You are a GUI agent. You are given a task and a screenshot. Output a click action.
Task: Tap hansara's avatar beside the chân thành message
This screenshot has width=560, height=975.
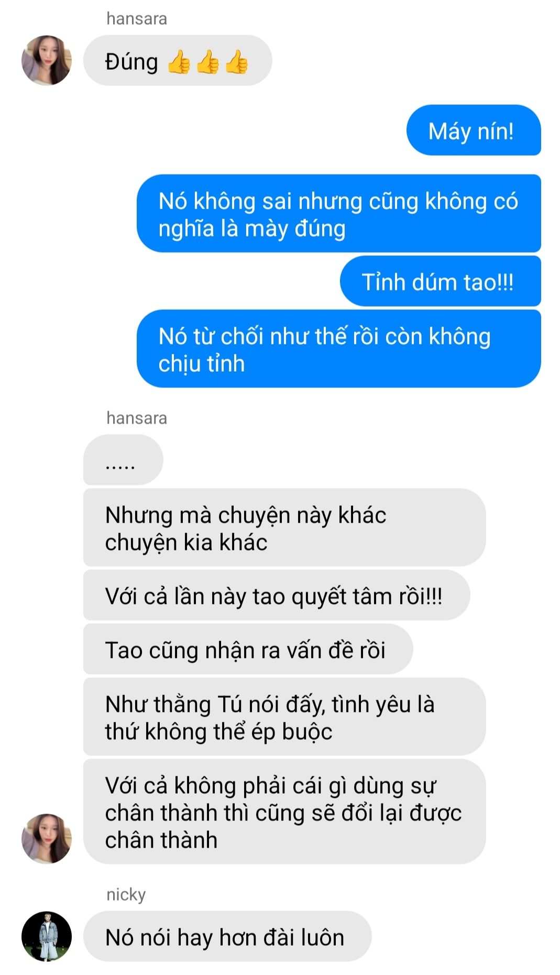[x=46, y=838]
